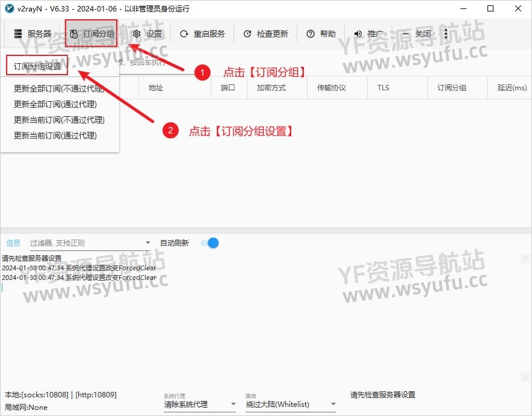Minimize the v2rayN window
This screenshot has height=416, width=532.
[x=463, y=8]
